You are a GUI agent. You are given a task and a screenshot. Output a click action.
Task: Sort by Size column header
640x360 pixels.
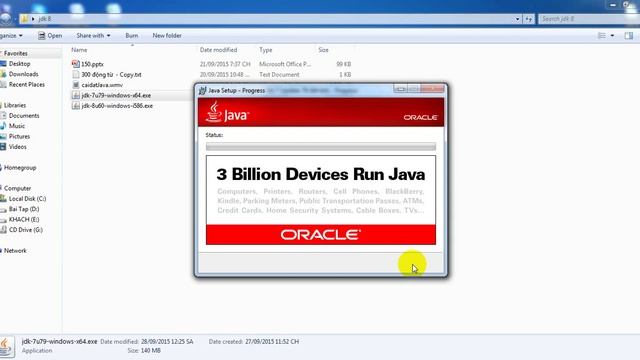pyautogui.click(x=323, y=50)
